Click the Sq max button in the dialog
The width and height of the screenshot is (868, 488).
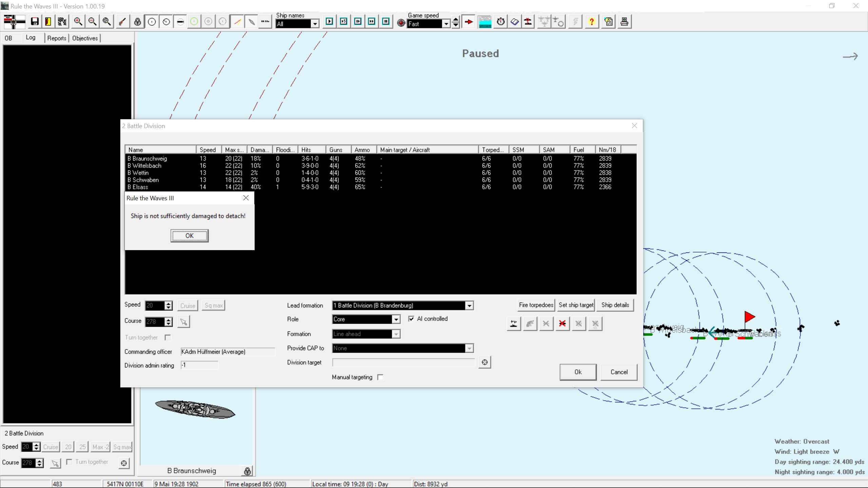click(x=214, y=306)
